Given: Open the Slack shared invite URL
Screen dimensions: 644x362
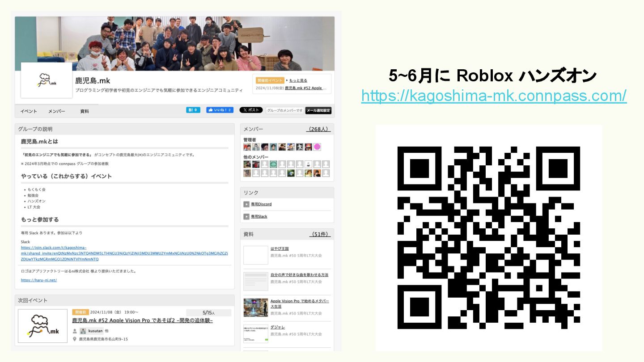Looking at the screenshot, I should pyautogui.click(x=124, y=253).
